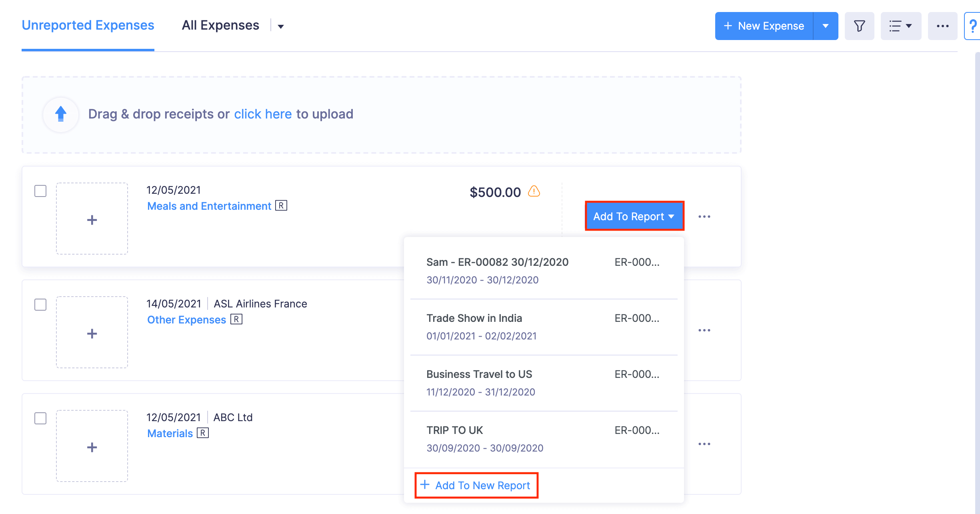Open the All Expenses dropdown arrow

281,26
